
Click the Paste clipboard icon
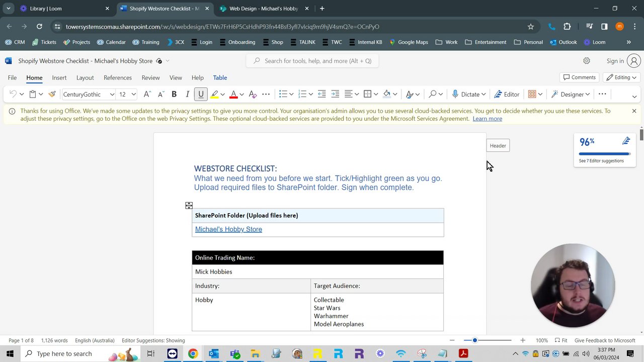(33, 94)
